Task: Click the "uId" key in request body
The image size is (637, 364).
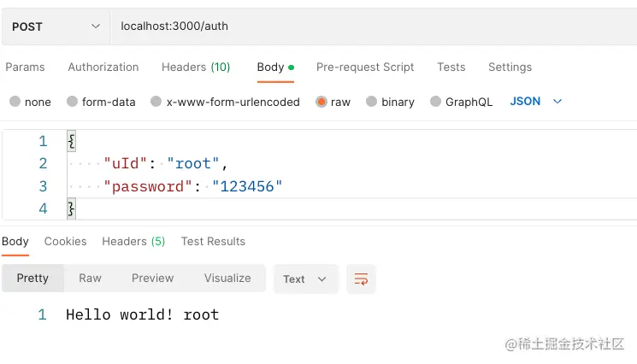Action: (125, 163)
